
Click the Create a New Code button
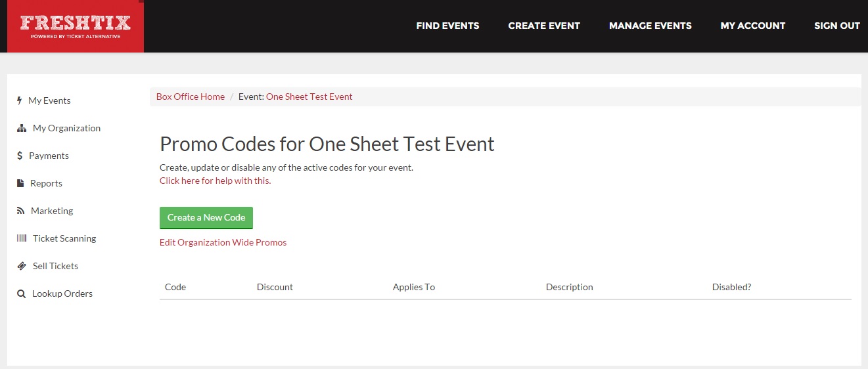[x=206, y=217]
